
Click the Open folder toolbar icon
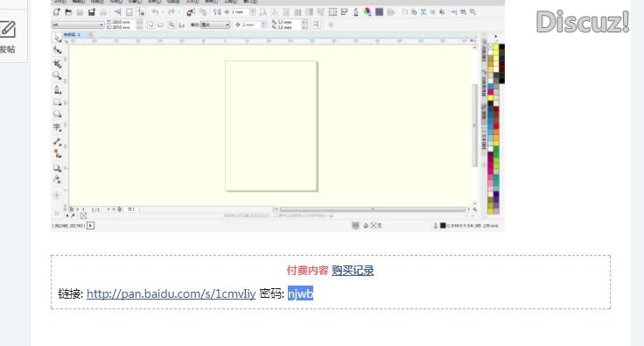point(68,12)
